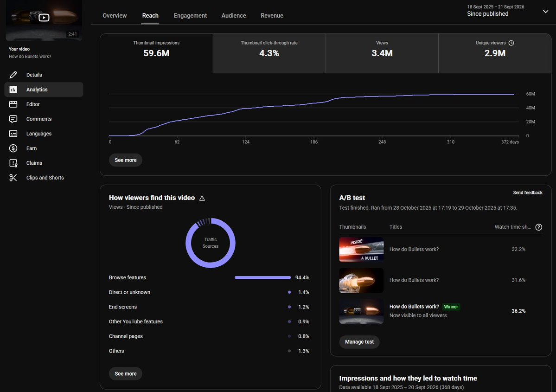Click the Traffic Sources donut chart
Screen dimensions: 556x392
(211, 243)
